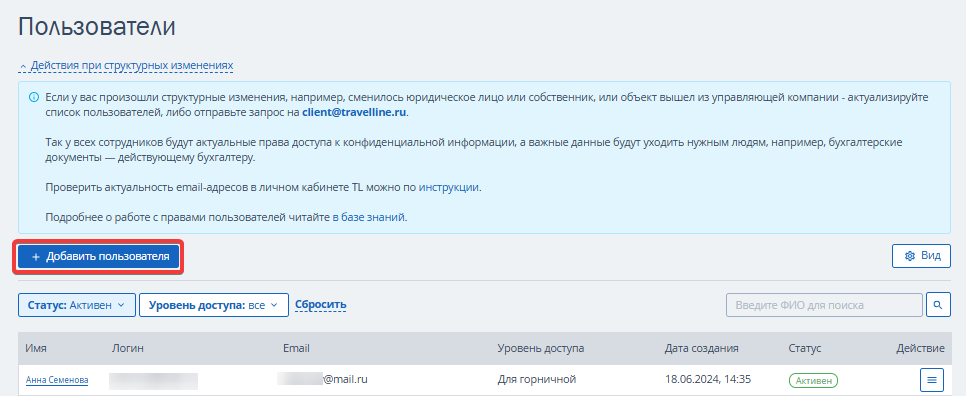Screen dimensions: 966x396
Task: Open the Статус: Активен filter dropdown
Action: click(77, 305)
